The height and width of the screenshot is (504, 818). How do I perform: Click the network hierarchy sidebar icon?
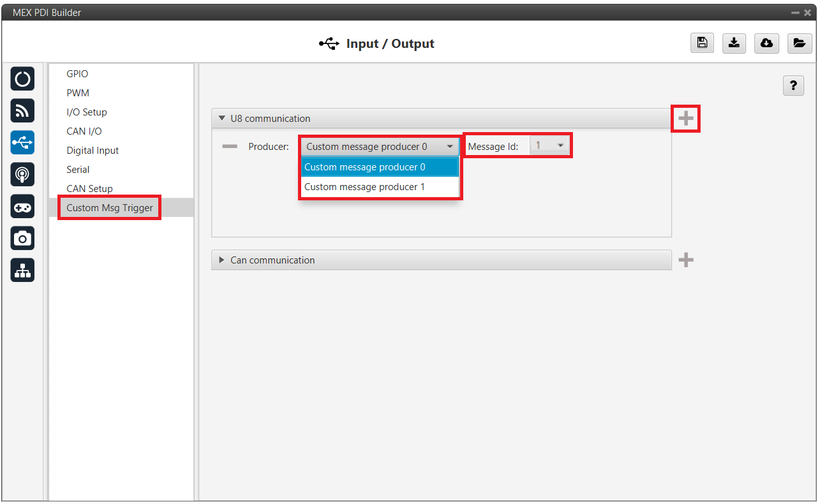pyautogui.click(x=22, y=271)
